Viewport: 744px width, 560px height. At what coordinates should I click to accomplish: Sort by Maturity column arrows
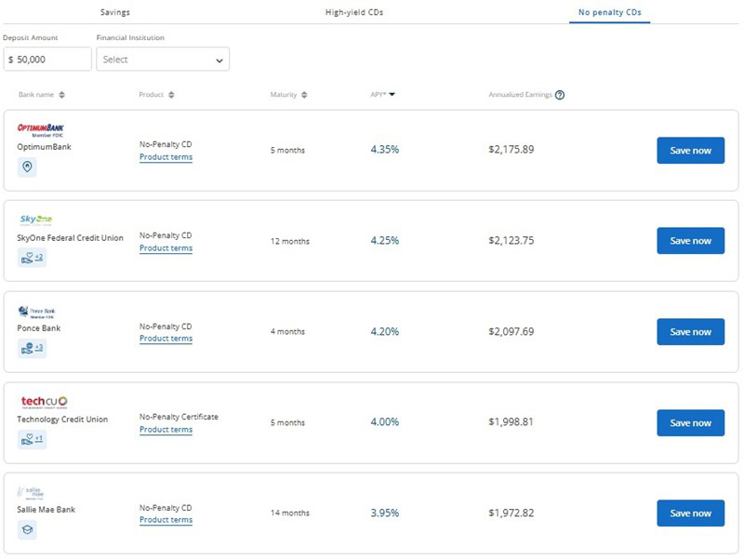tap(304, 95)
